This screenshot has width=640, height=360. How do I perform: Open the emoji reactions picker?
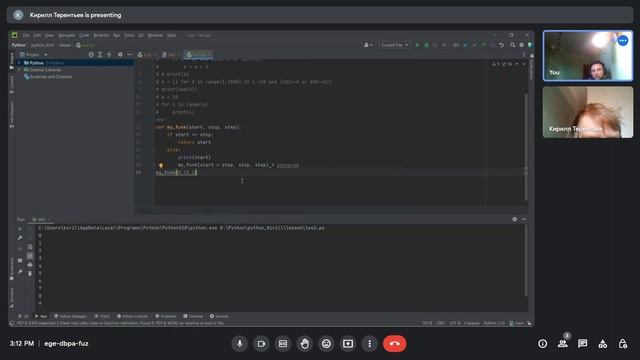pyautogui.click(x=326, y=344)
